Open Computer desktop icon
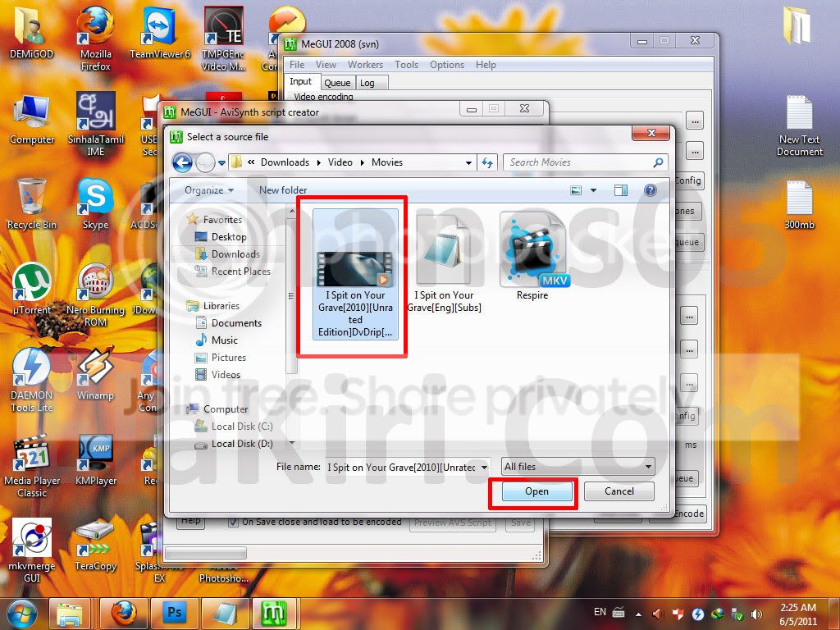 click(32, 119)
